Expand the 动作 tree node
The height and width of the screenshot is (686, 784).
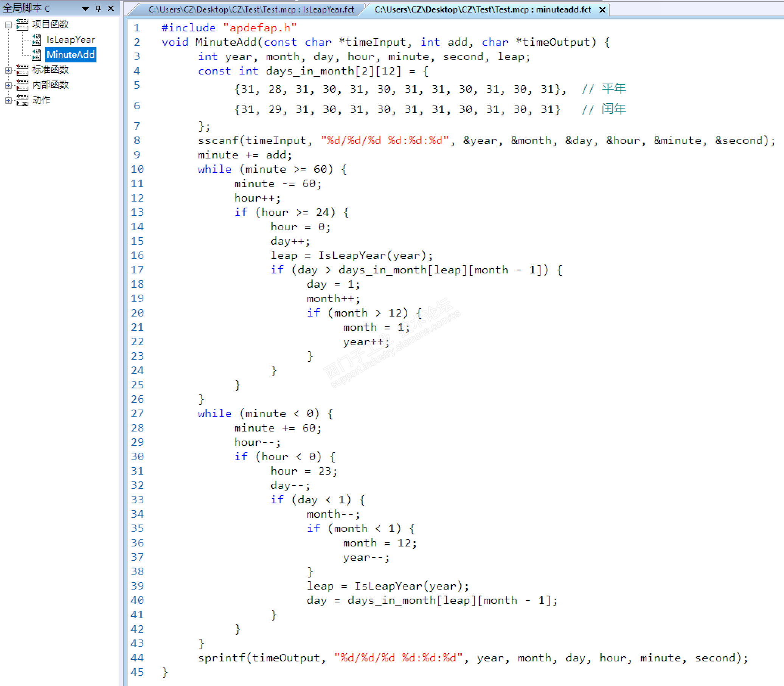8,100
